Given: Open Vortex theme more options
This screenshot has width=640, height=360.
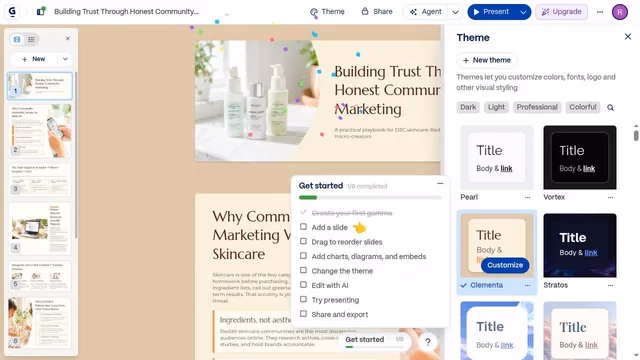Looking at the screenshot, I should coord(610,197).
